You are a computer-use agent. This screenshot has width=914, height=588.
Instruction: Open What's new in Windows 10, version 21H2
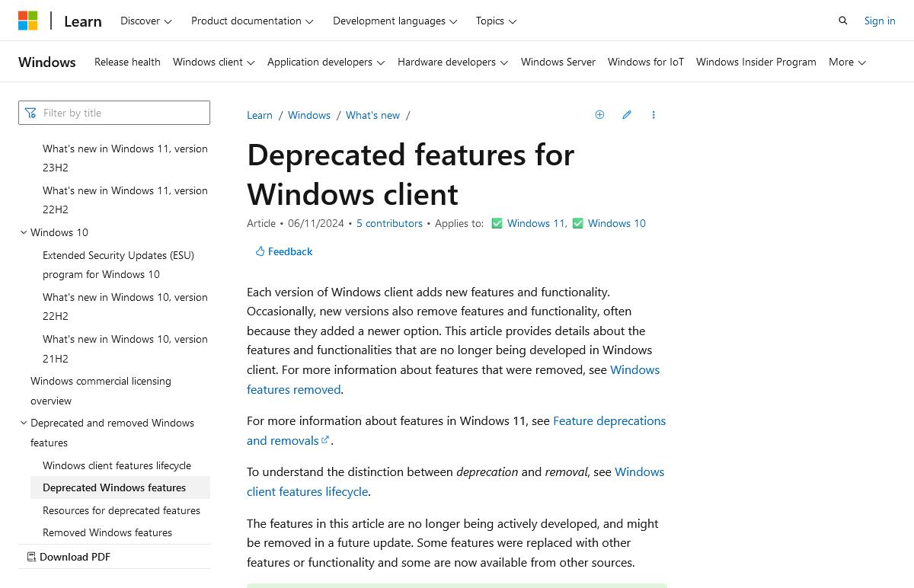coord(125,348)
